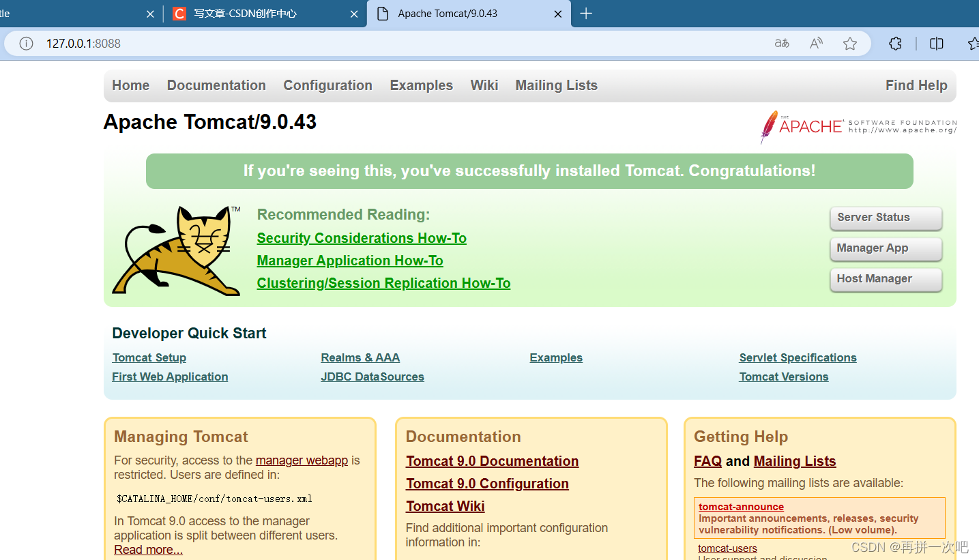Open the read aloud icon in address bar
Viewport: 979px width, 560px height.
(x=816, y=44)
